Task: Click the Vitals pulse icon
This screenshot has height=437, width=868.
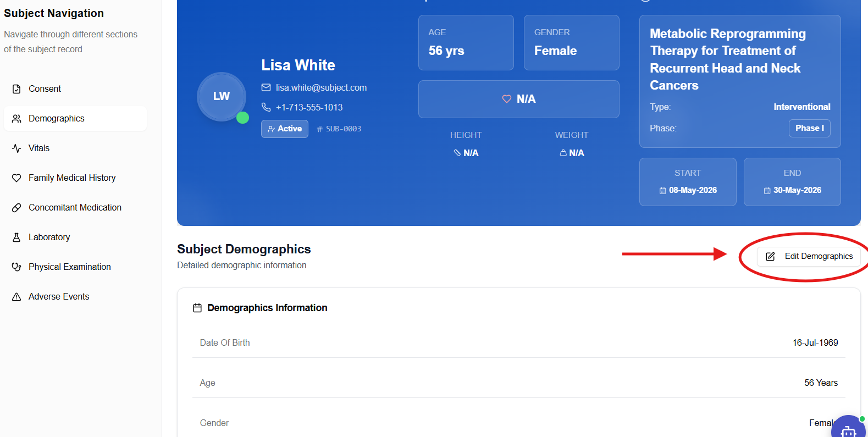Action: (16, 148)
